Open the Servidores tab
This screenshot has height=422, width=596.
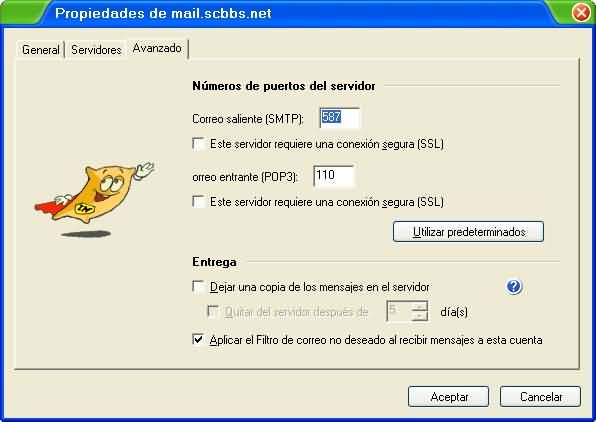tap(96, 50)
